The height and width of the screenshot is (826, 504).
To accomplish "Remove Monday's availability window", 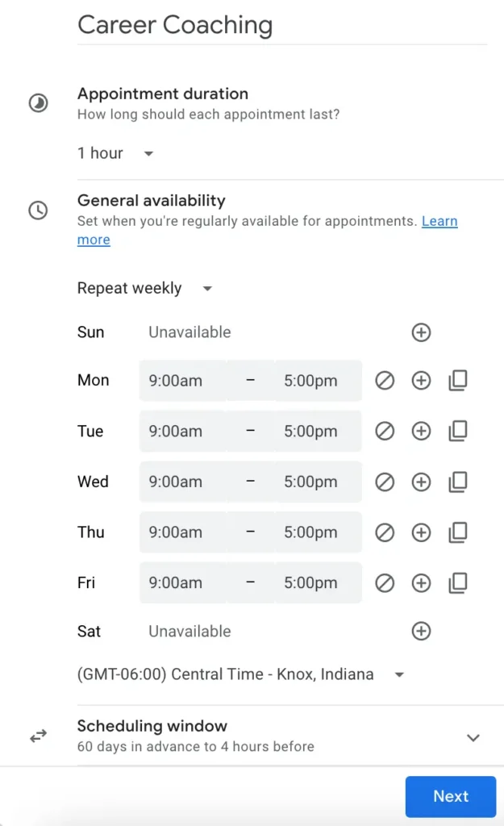I will pyautogui.click(x=385, y=380).
